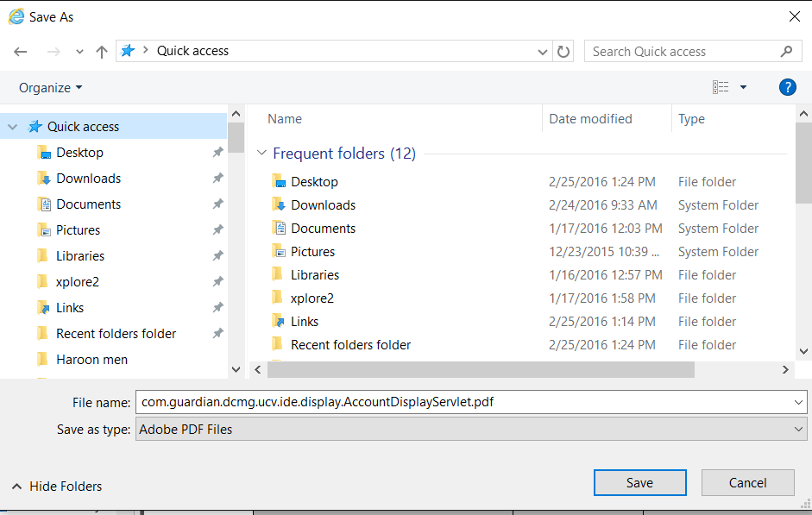Click the Type column header
The width and height of the screenshot is (812, 515).
tap(690, 118)
